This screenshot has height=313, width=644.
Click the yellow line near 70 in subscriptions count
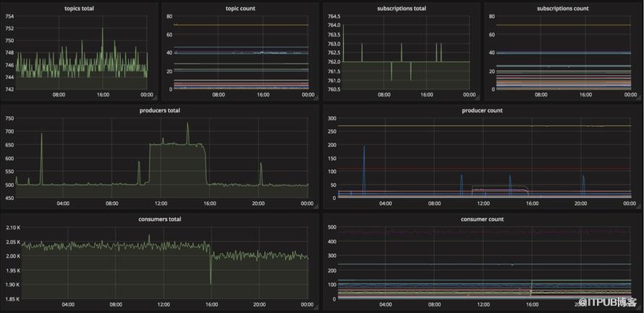[563, 25]
